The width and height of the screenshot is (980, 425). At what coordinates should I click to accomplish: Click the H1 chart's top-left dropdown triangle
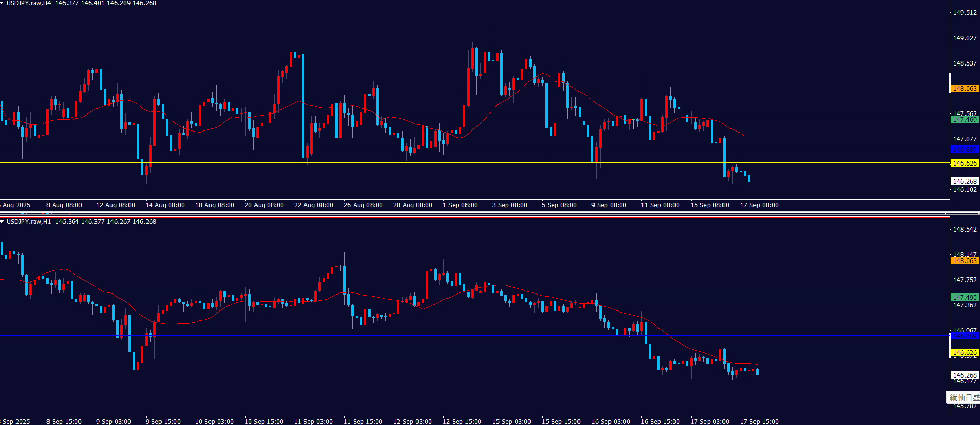pos(3,222)
